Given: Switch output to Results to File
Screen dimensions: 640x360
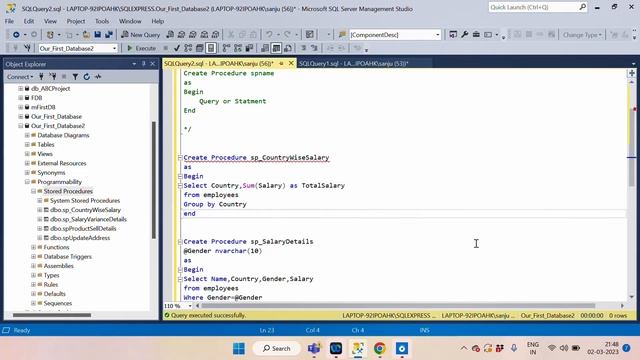Looking at the screenshot, I should tap(288, 48).
